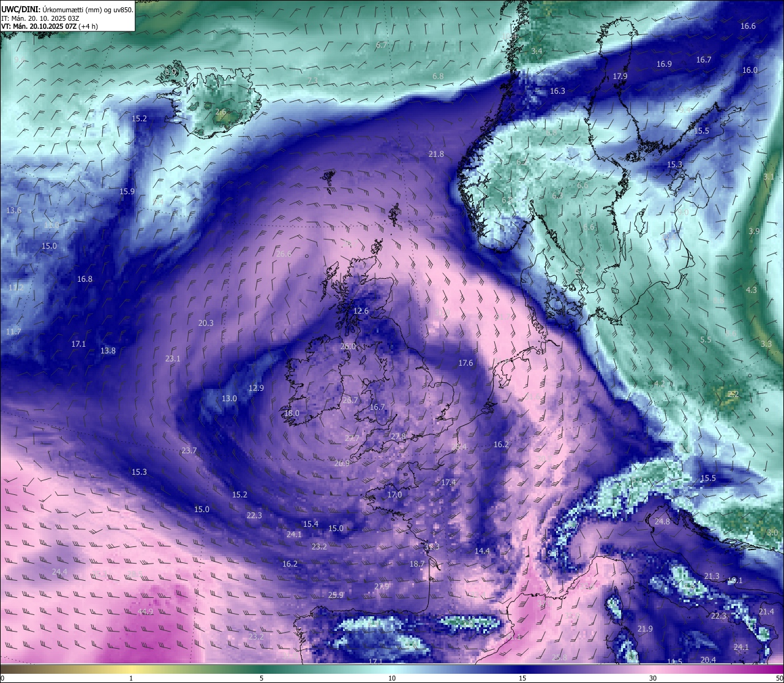Screen dimensions: 784x683
Task: Click the map value '13.8'
Action: (x=108, y=351)
